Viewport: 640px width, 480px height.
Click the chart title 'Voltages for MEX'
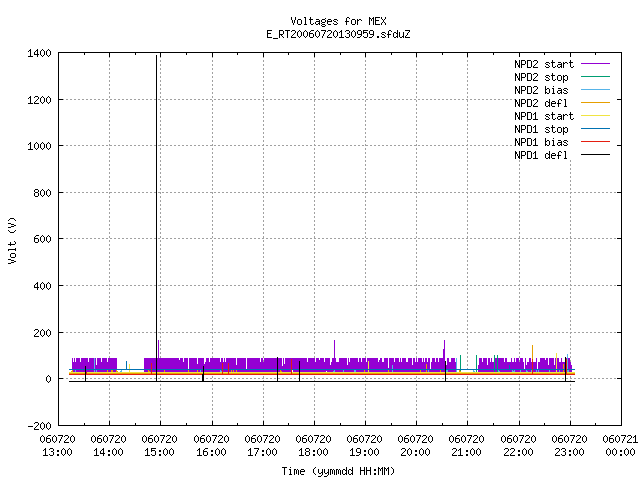(338, 21)
